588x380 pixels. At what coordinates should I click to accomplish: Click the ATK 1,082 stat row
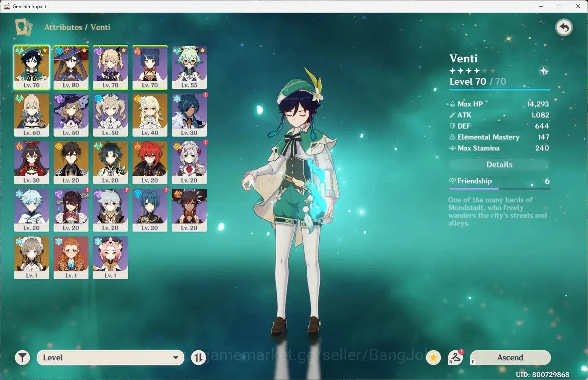pos(499,115)
